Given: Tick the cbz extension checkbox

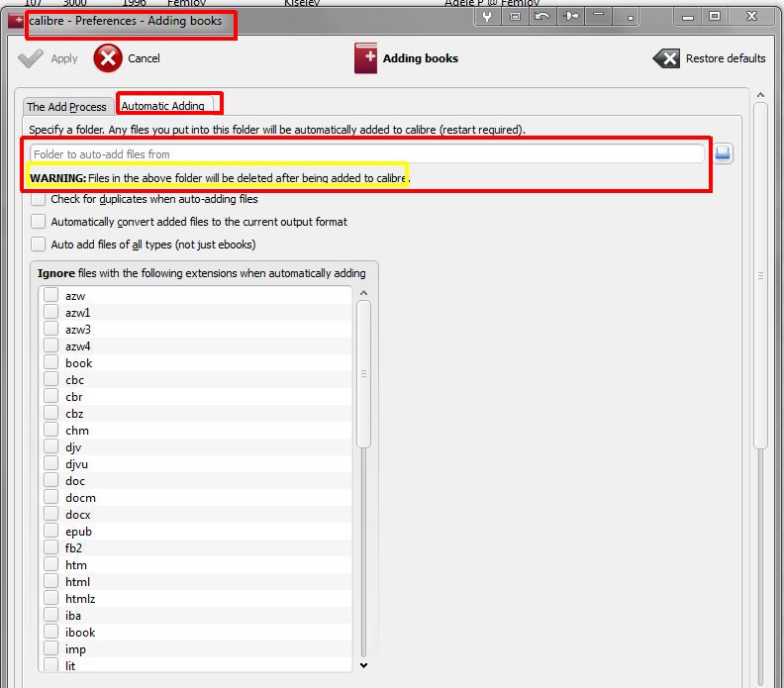Looking at the screenshot, I should click(51, 413).
